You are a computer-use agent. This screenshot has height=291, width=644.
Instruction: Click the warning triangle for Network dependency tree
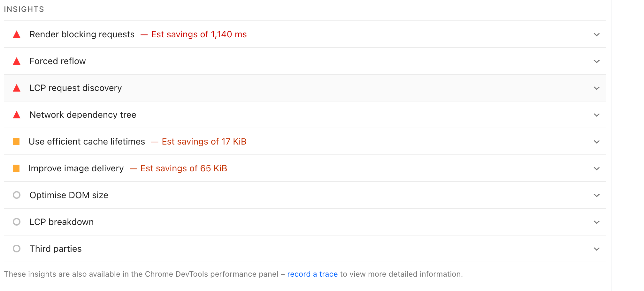[x=17, y=115]
